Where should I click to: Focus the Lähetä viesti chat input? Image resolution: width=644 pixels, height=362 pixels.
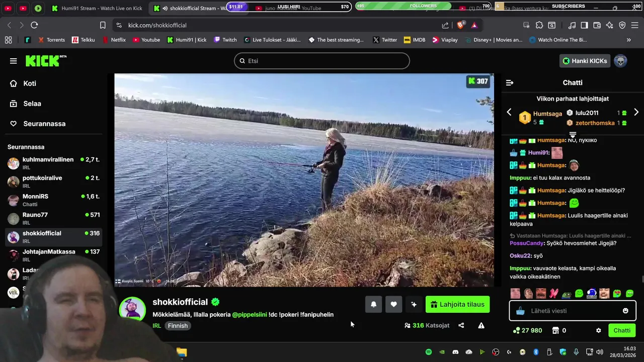[573, 311]
